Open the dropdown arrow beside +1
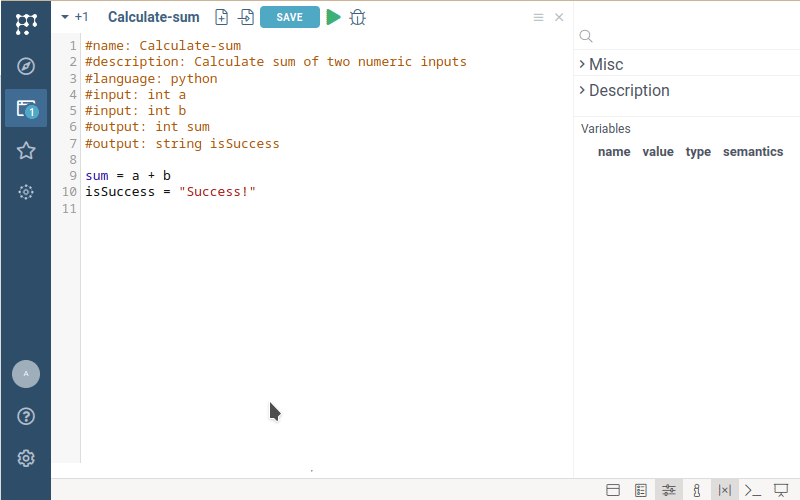 65,17
